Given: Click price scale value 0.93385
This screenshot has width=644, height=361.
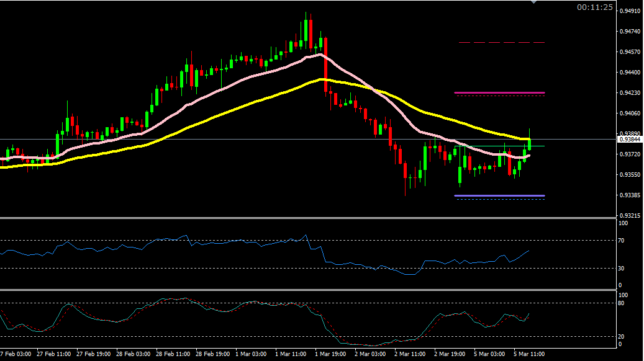Looking at the screenshot, I should point(630,195).
